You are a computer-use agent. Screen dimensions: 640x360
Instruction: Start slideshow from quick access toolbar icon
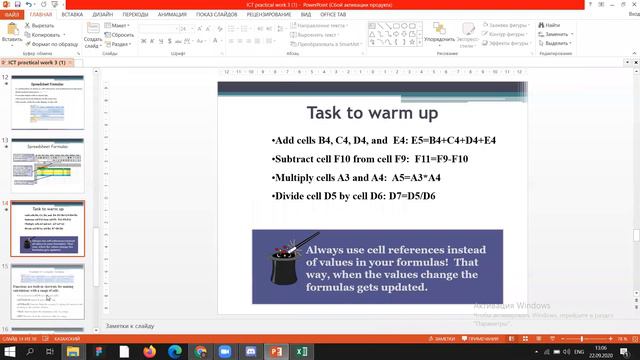pos(55,4)
